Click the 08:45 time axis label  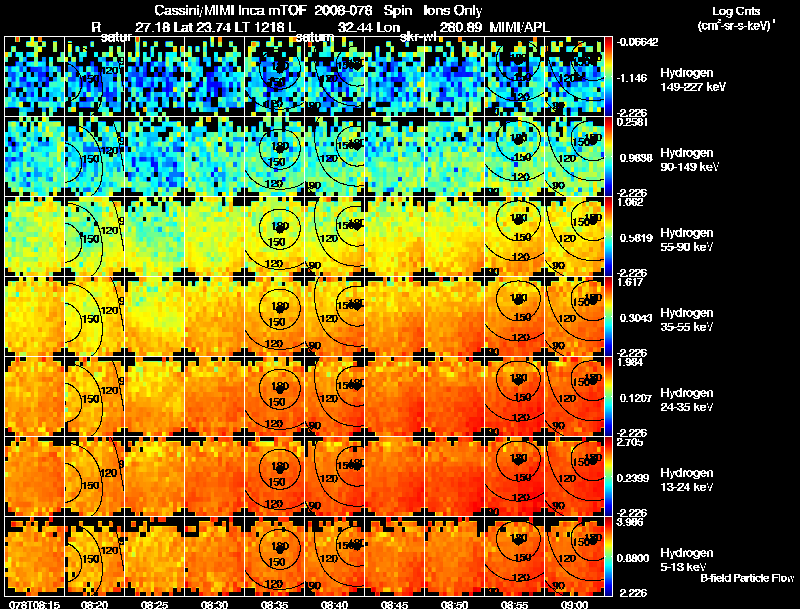click(394, 605)
